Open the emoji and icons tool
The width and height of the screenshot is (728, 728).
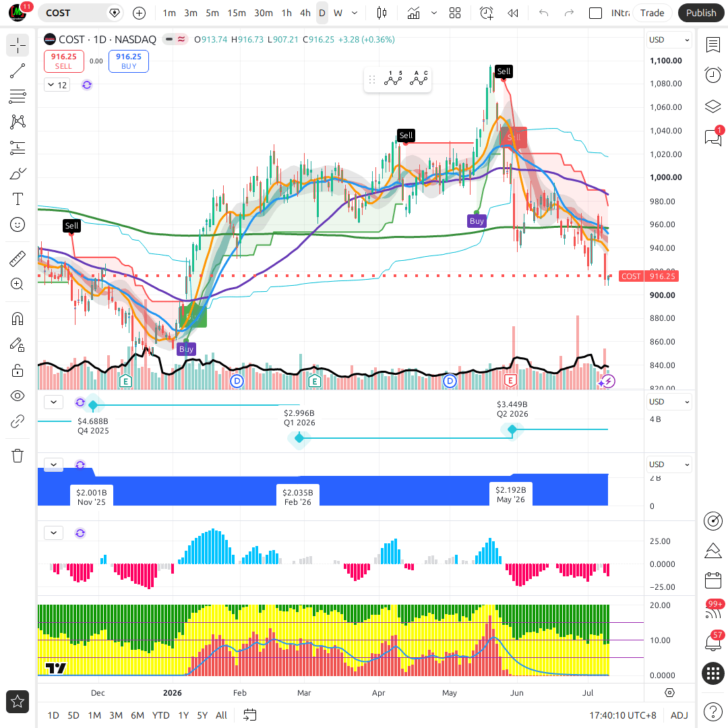(18, 224)
